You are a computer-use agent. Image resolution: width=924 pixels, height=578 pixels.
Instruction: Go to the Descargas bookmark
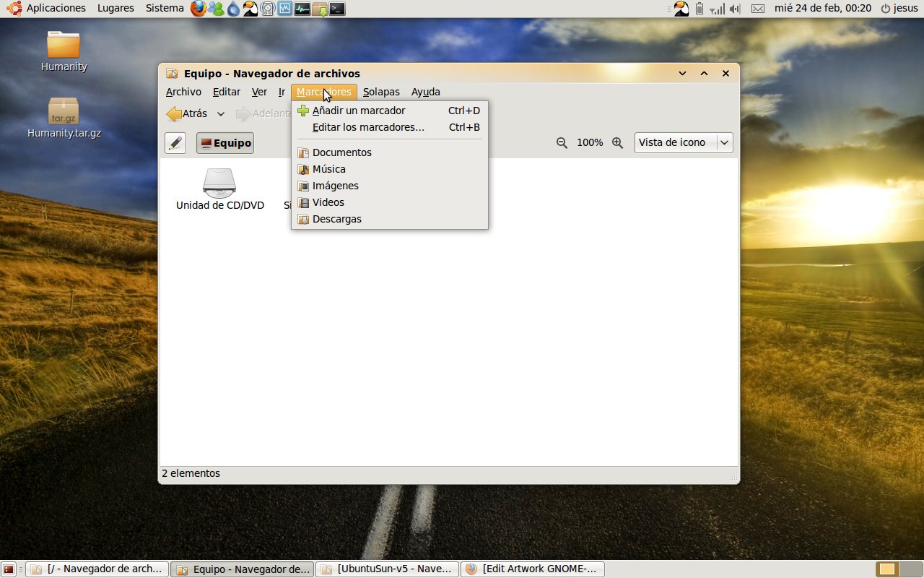coord(390,219)
